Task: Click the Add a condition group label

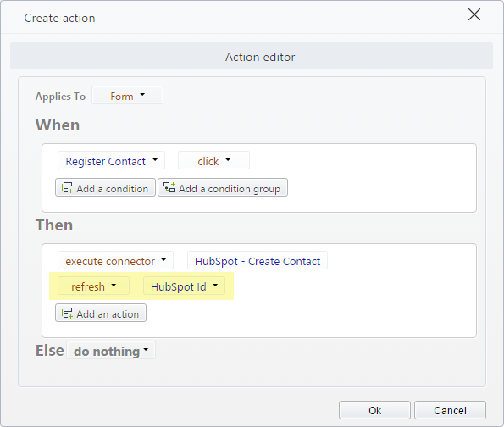Action: tap(230, 188)
